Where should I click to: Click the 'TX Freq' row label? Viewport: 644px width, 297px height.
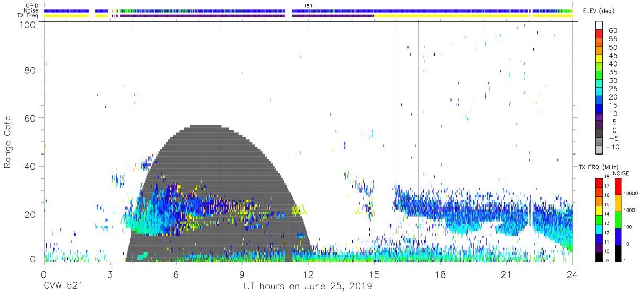click(28, 16)
